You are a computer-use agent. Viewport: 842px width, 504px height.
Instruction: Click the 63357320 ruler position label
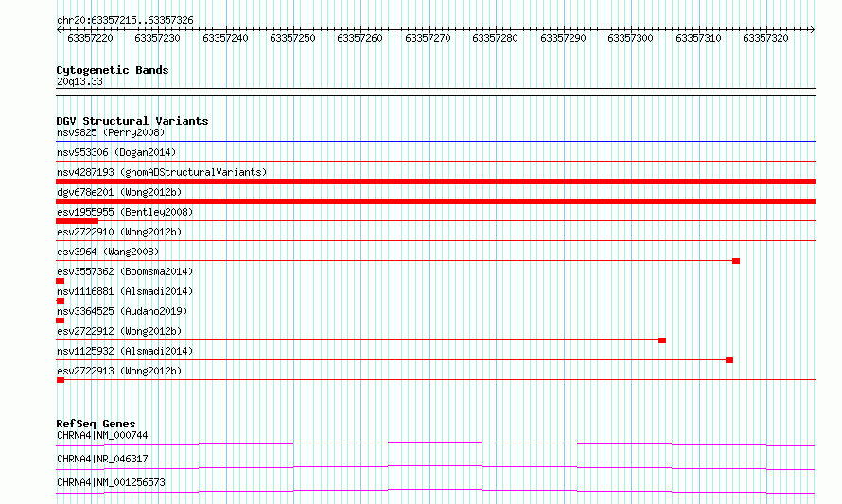coord(765,38)
